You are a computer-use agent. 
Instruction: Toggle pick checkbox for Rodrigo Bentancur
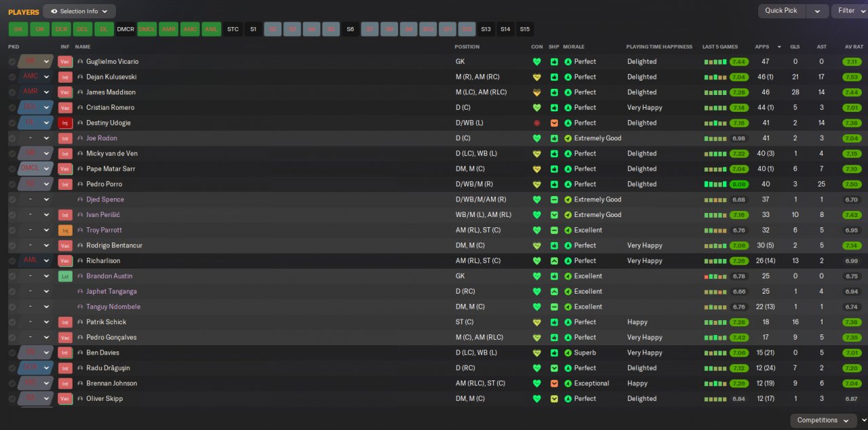[12, 246]
